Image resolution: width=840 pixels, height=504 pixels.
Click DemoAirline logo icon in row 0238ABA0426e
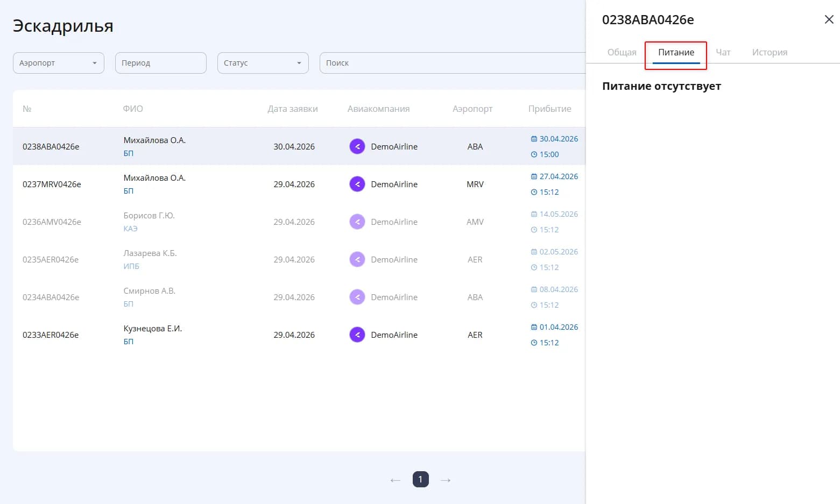coord(357,146)
